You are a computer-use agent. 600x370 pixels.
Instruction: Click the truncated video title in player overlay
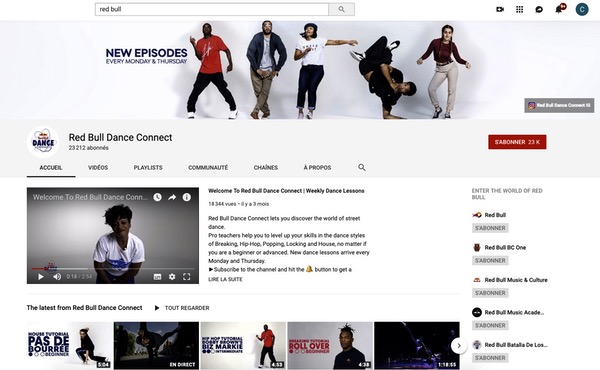click(x=90, y=197)
